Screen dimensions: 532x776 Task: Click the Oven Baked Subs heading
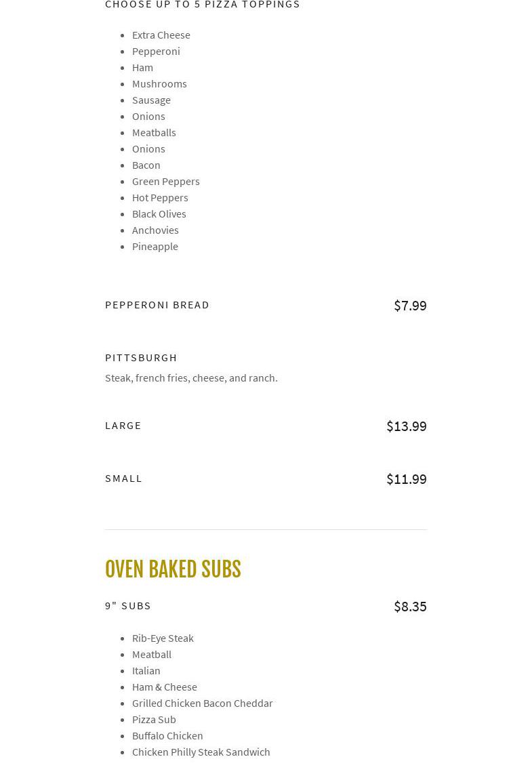pos(173,569)
